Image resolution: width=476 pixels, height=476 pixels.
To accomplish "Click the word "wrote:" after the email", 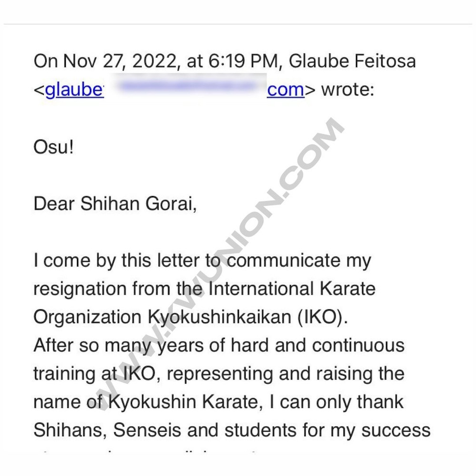I will [x=348, y=89].
